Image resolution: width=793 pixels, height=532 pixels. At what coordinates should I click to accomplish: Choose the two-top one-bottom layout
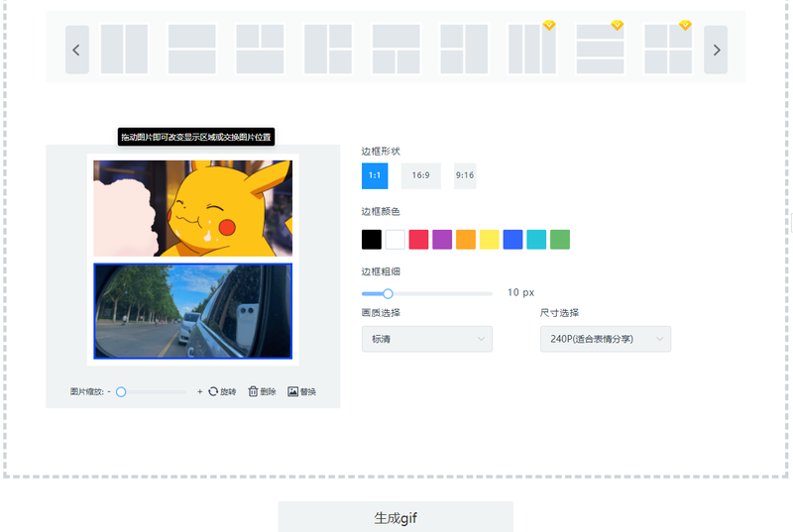coord(260,49)
